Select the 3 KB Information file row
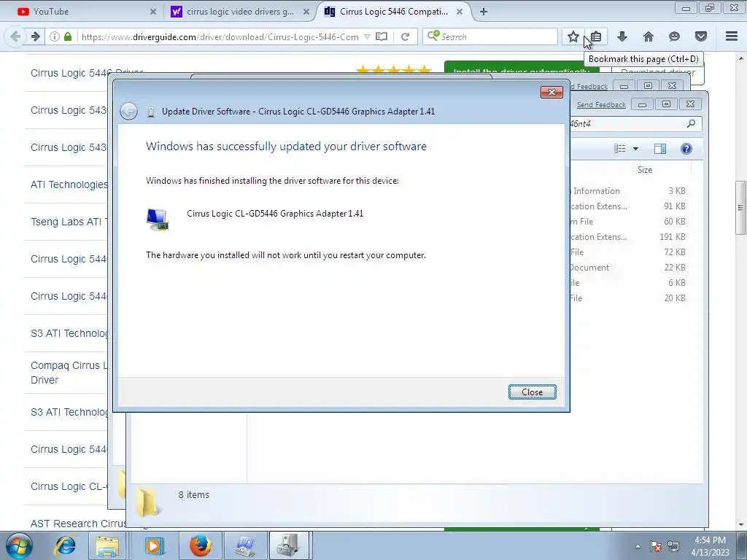 629,191
